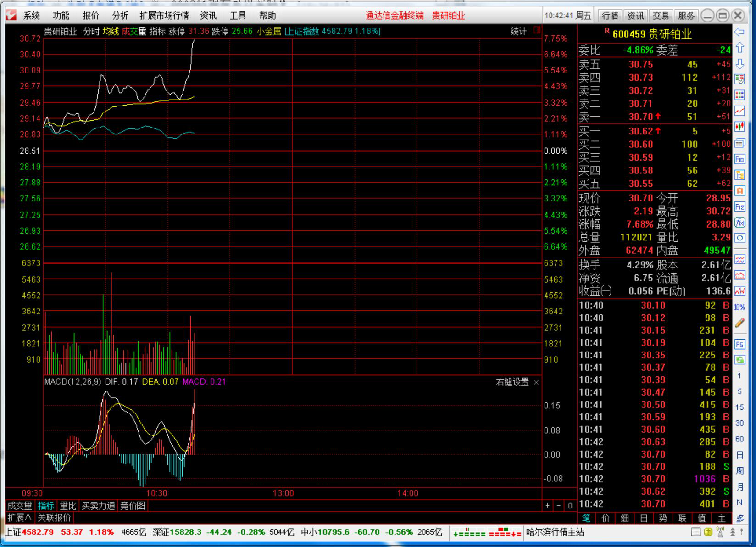
Task: Click the F12 icon in the sidebar
Action: point(739,207)
